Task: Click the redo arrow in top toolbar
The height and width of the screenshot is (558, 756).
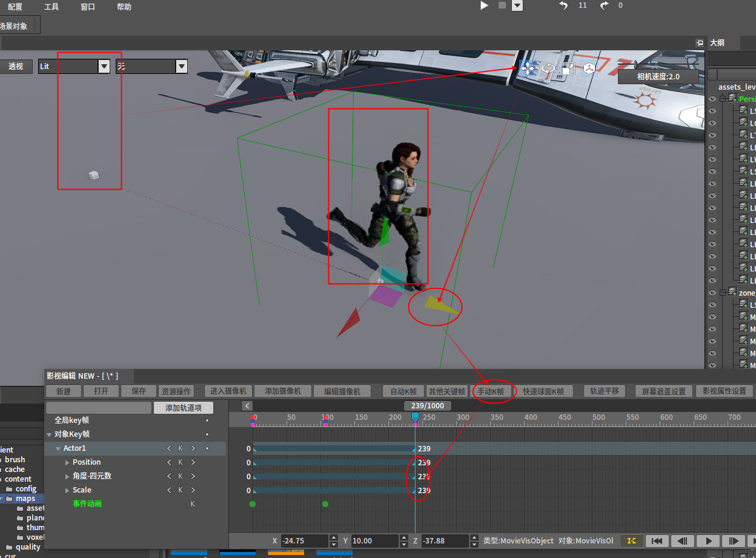Action: (x=604, y=5)
